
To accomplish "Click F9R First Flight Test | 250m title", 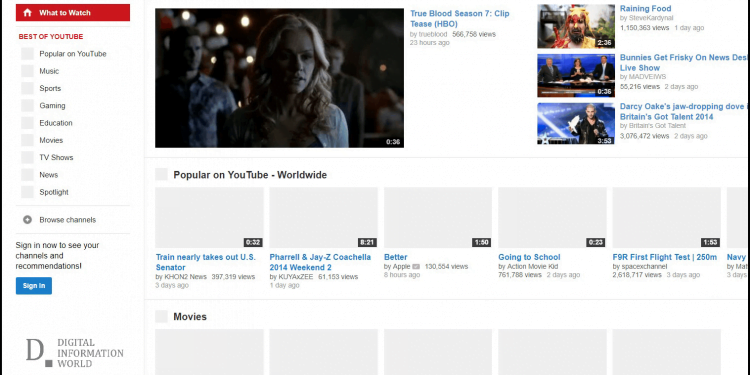I will tap(665, 257).
